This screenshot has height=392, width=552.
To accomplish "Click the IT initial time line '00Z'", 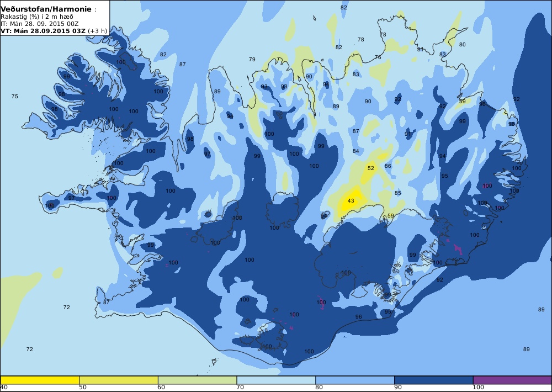I will tap(72, 24).
